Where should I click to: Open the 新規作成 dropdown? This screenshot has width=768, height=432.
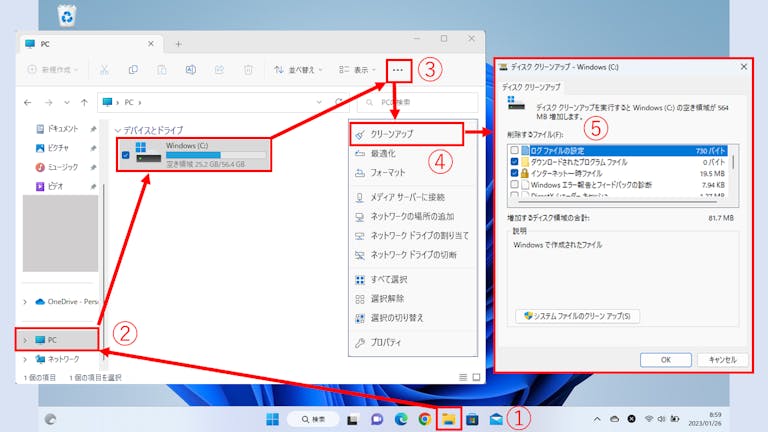[x=52, y=70]
